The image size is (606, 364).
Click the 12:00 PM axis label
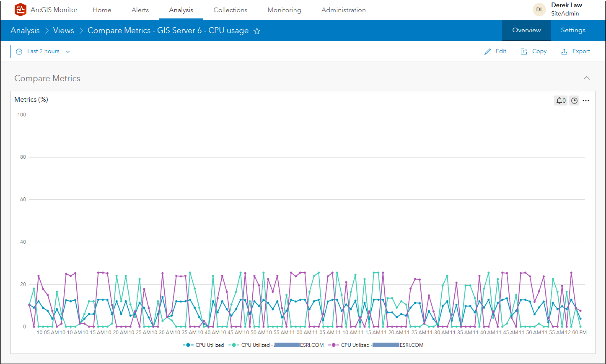576,333
